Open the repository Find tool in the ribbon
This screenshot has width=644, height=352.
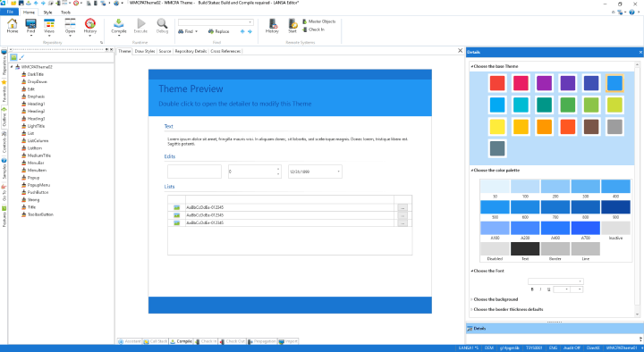pos(30,26)
